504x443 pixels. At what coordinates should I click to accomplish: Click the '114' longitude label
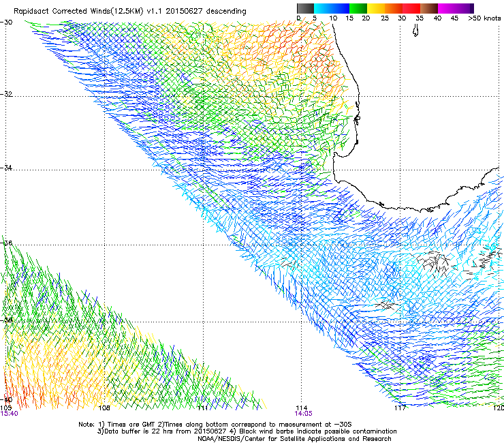pyautogui.click(x=302, y=408)
